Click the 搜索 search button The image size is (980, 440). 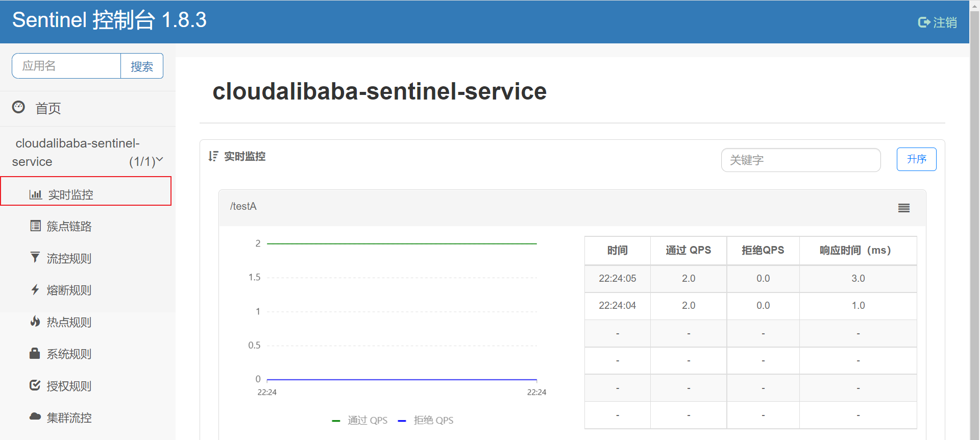pyautogui.click(x=142, y=66)
